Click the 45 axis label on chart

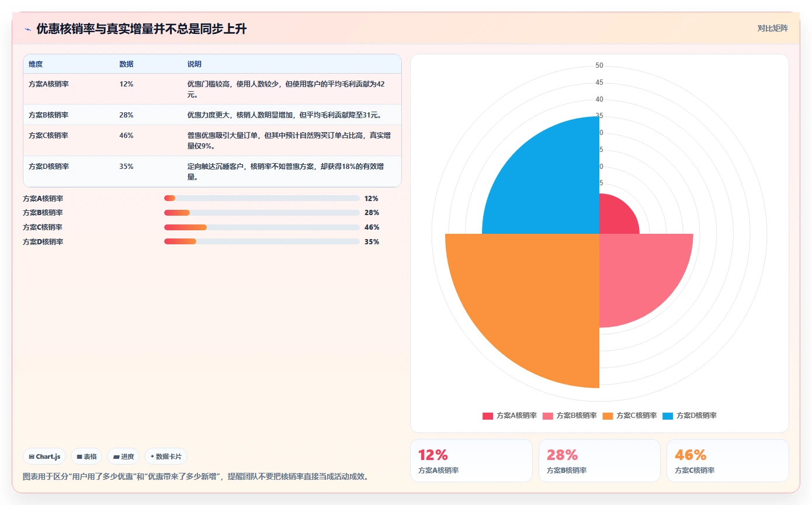(x=599, y=82)
